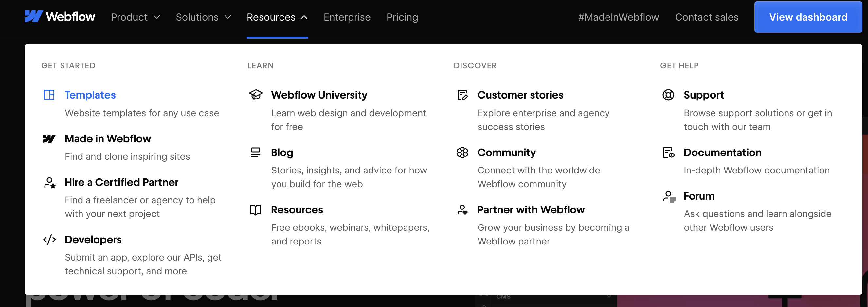Click the Webflow logo icon
868x307 pixels.
point(33,16)
